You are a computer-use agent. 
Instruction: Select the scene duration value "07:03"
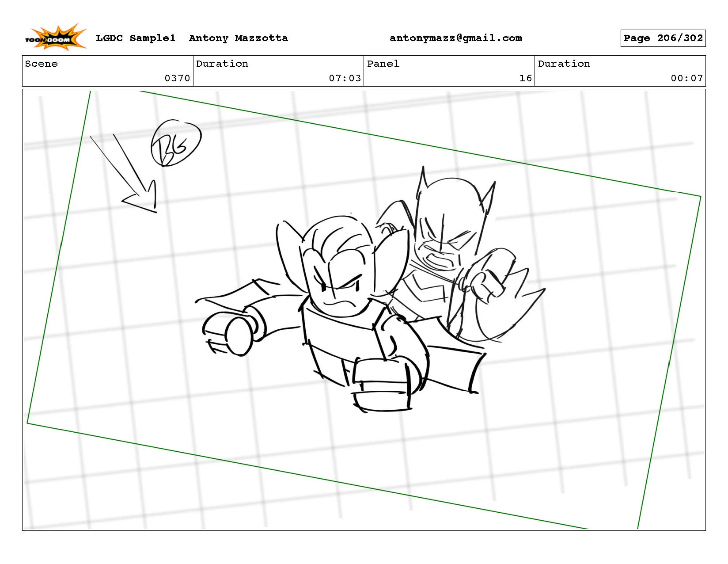click(345, 78)
